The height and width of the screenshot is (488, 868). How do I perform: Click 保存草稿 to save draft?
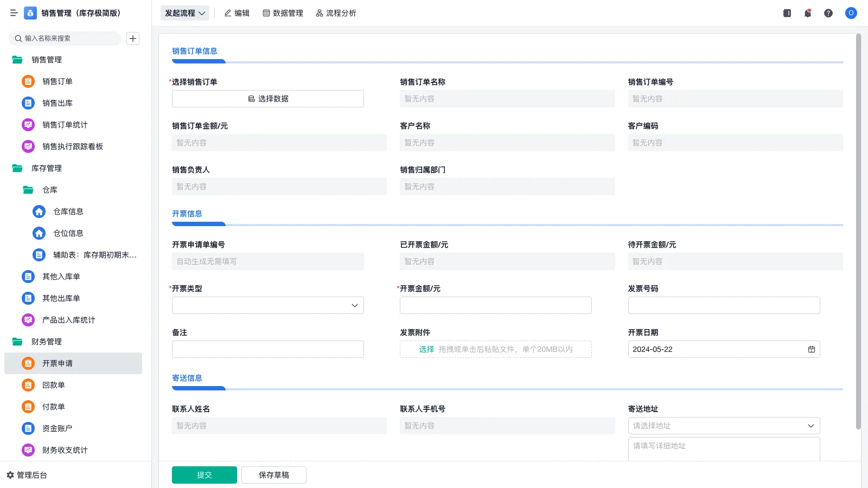(x=273, y=474)
